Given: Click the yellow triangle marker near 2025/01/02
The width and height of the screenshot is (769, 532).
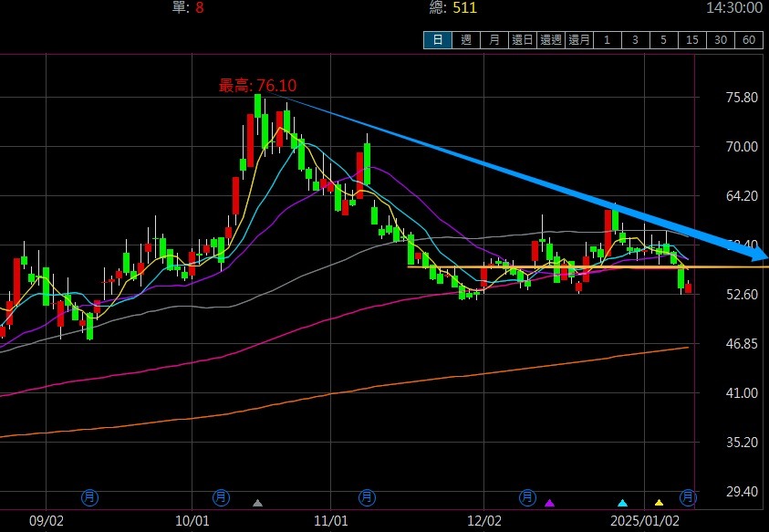Looking at the screenshot, I should 659,503.
